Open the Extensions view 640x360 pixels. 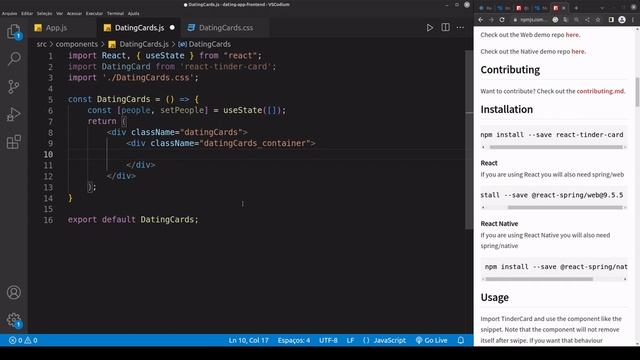tap(13, 142)
